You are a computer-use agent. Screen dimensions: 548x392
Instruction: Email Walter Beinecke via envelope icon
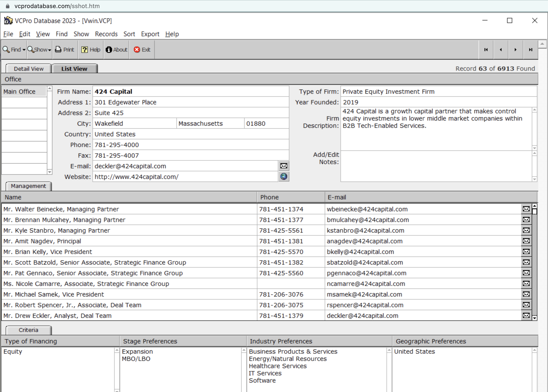(x=526, y=209)
